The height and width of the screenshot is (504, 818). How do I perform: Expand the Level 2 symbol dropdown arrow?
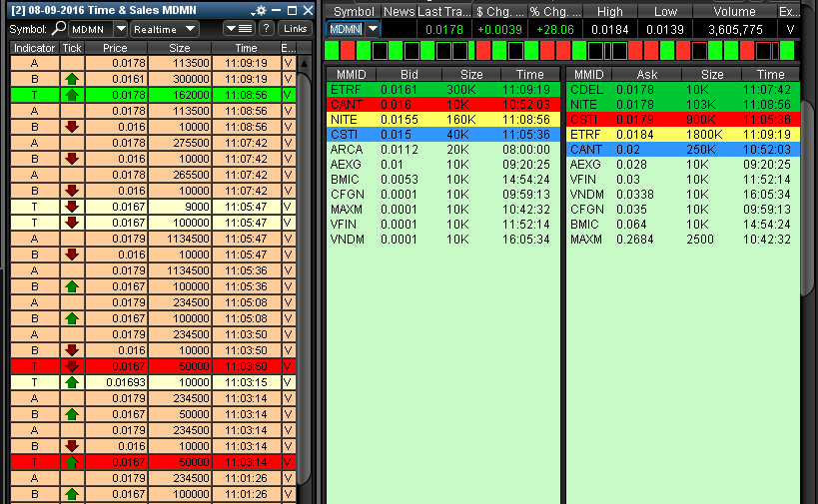(x=373, y=29)
